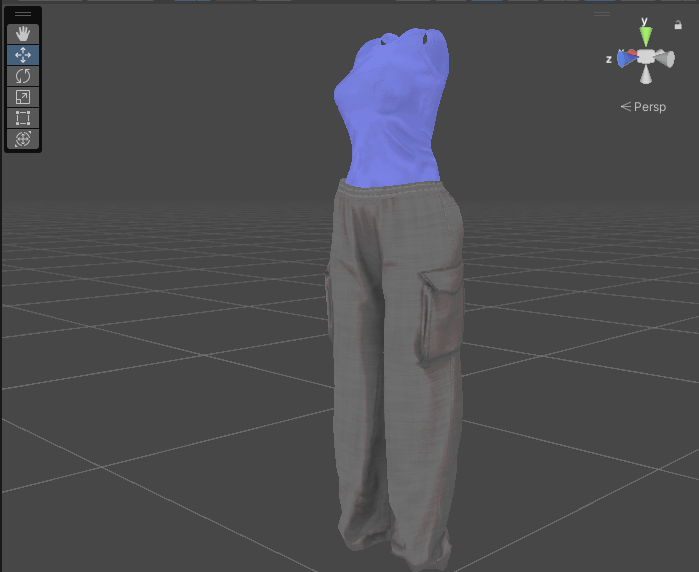
Task: Click the gizmo center cube
Action: click(x=646, y=57)
